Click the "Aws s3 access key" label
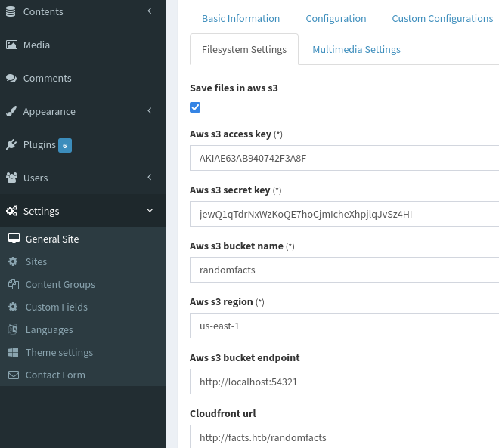This screenshot has width=499, height=448. [x=231, y=134]
